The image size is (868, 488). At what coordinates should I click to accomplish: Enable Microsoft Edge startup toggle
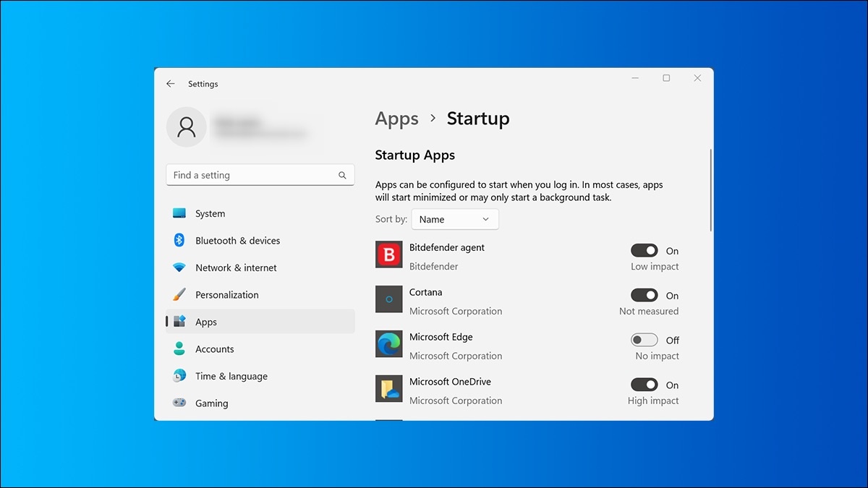[644, 340]
